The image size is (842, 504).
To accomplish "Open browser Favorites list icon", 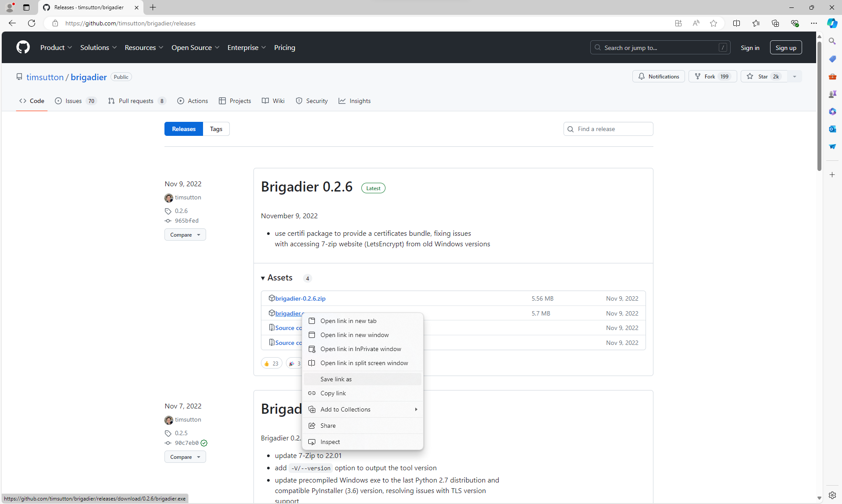I will [x=756, y=23].
